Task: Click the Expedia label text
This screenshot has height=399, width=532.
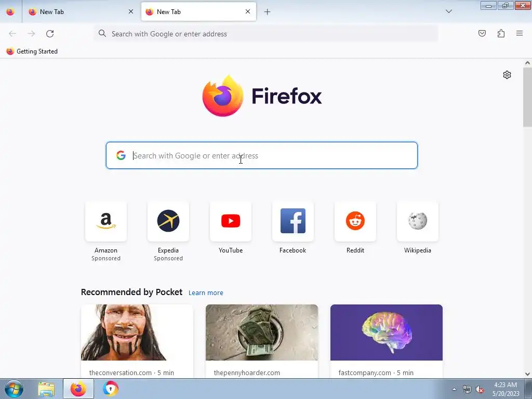Action: click(x=168, y=250)
